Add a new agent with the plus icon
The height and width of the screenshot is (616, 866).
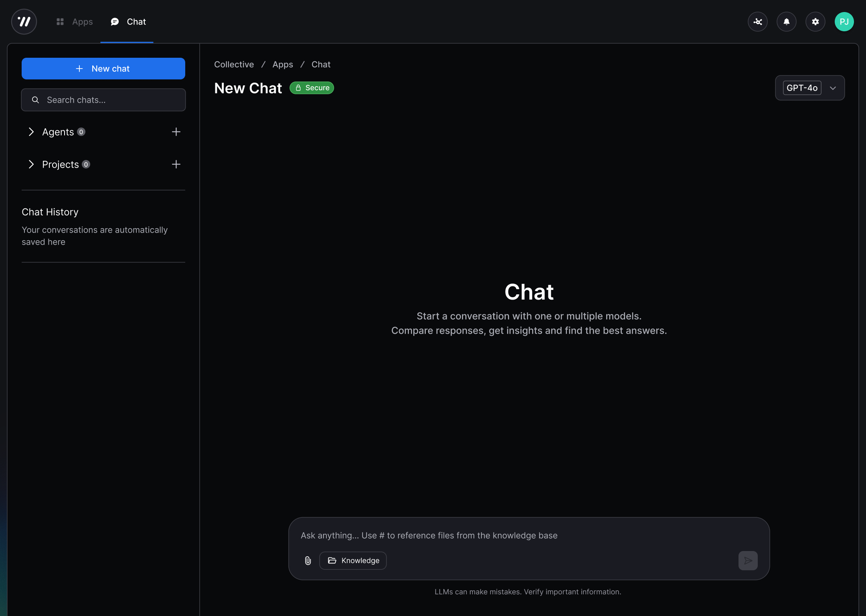coord(176,132)
